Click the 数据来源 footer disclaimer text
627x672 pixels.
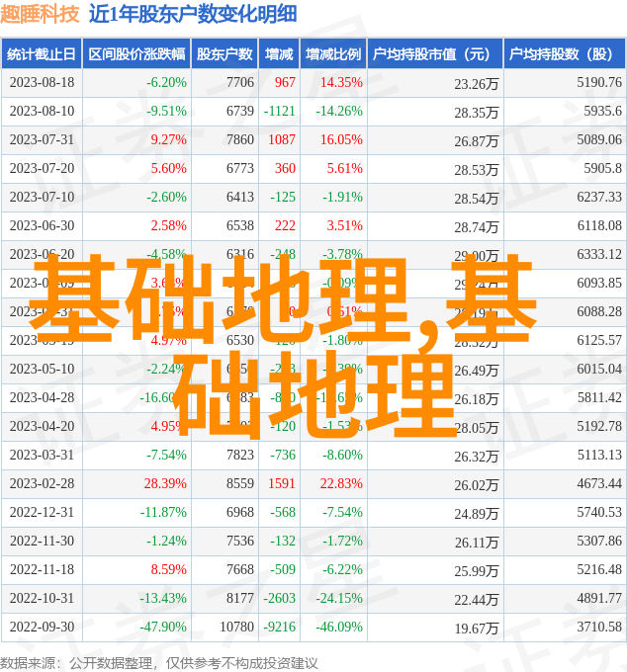point(158,663)
